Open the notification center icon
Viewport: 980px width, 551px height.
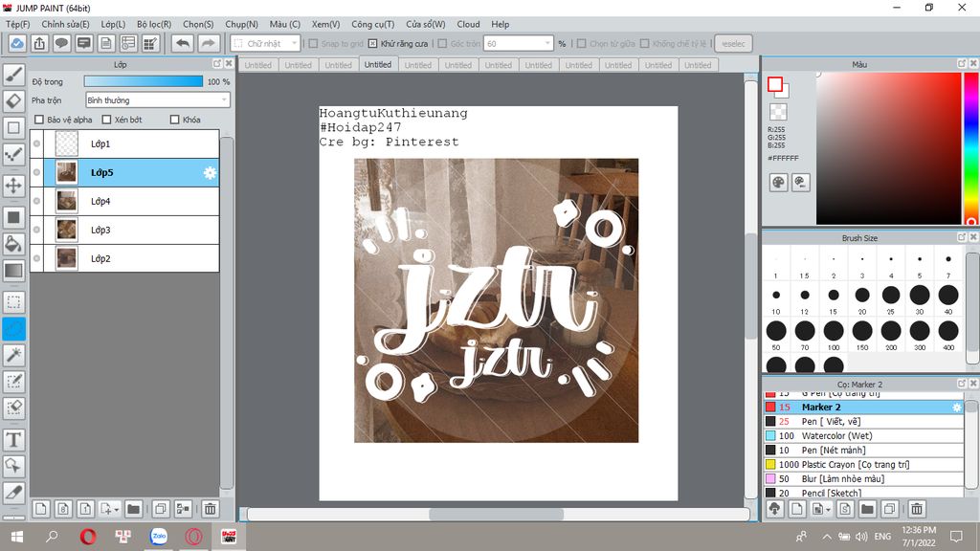tap(956, 537)
